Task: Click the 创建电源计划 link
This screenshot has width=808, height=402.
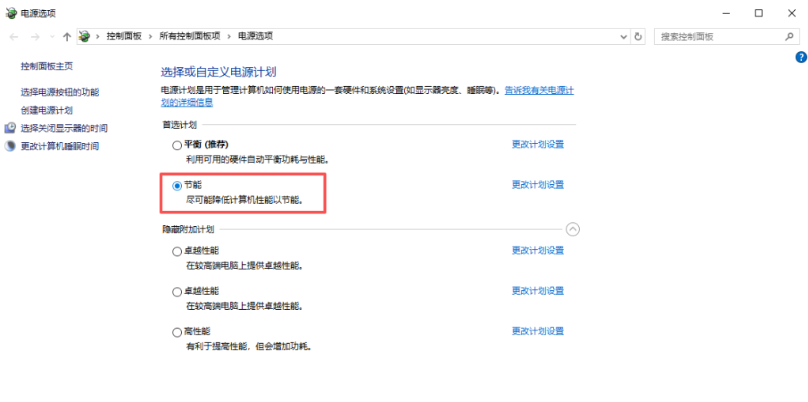Action: 46,110
